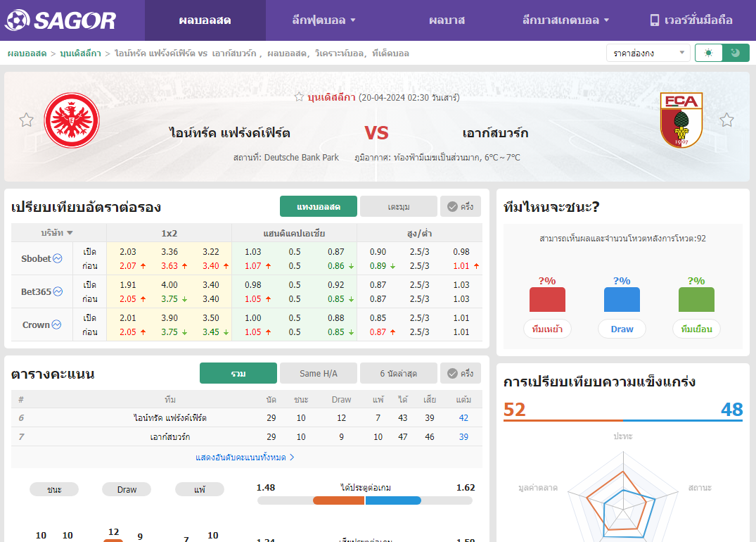Click the strength comparison radar chart

(x=623, y=497)
